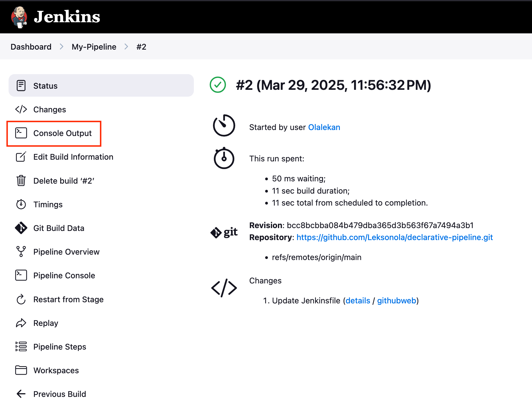Click '11 sec total from scheduled to completion'
The height and width of the screenshot is (418, 532).
(350, 202)
